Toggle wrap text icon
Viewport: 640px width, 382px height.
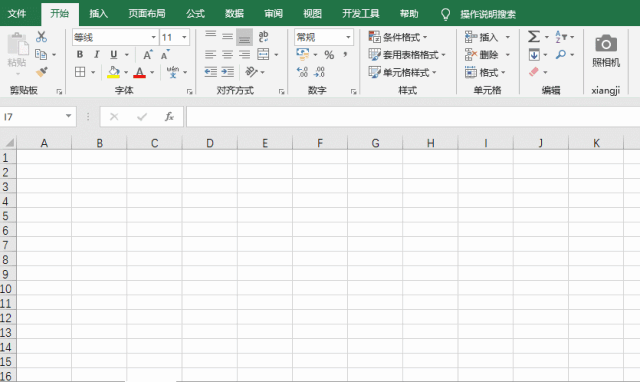coord(264,37)
